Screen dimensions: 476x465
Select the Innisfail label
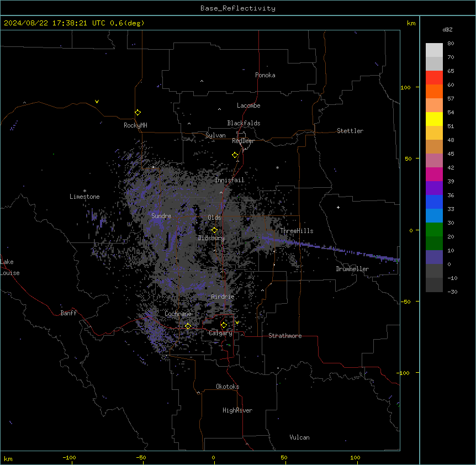[x=229, y=180]
